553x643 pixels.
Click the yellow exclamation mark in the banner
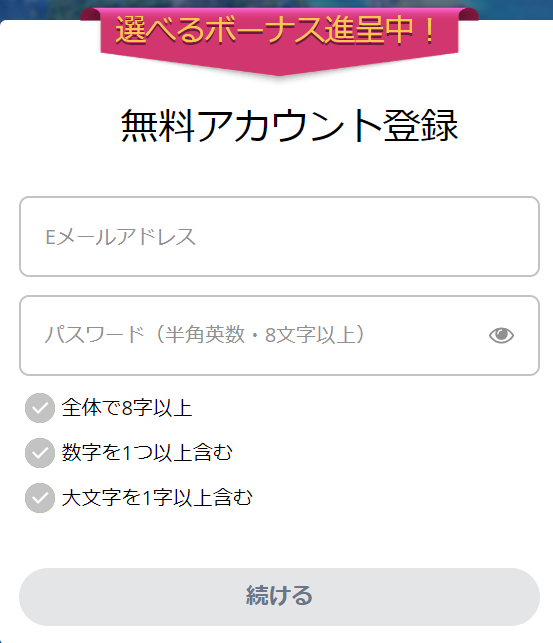tap(429, 31)
